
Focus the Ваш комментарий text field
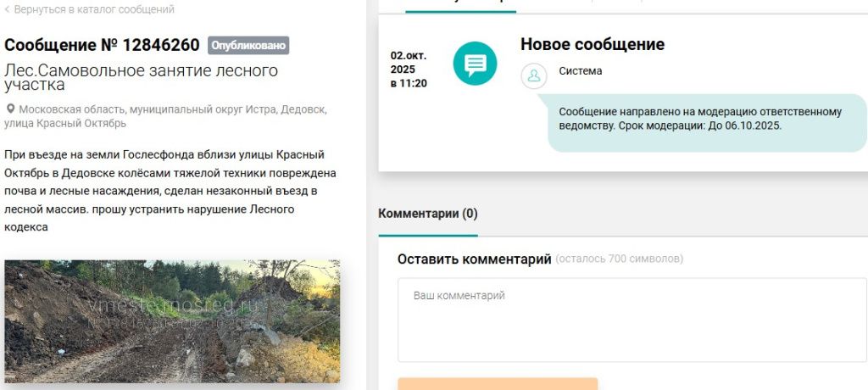tap(632, 320)
